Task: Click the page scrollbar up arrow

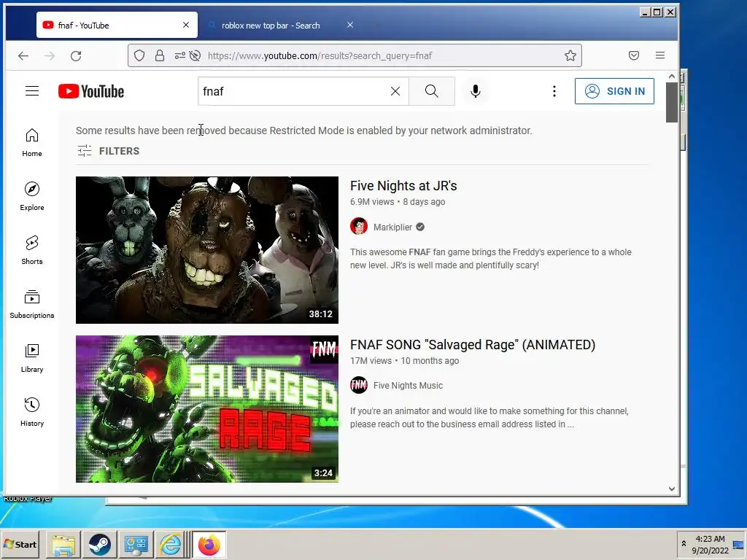Action: (x=672, y=76)
